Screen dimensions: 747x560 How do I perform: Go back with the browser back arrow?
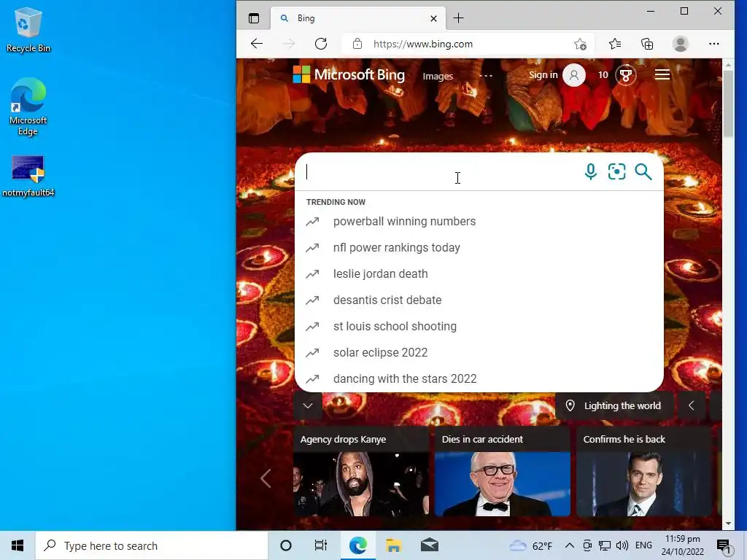[257, 44]
